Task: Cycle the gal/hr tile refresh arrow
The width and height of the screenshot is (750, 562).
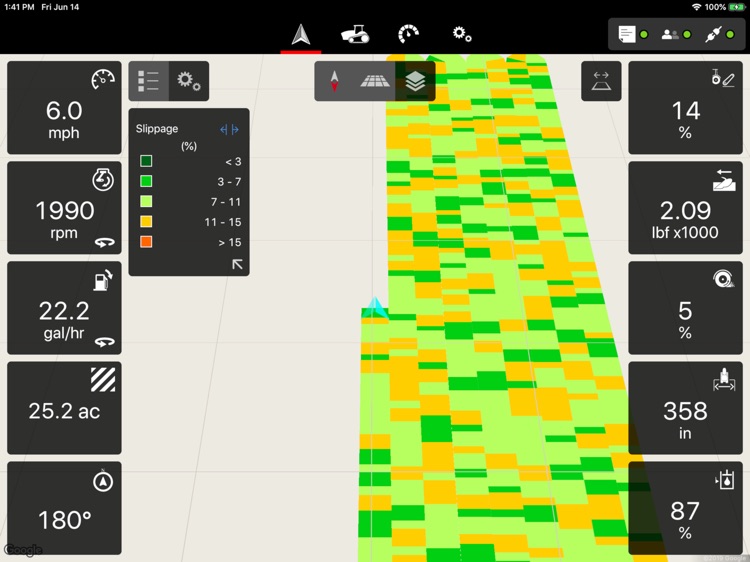Action: click(104, 342)
